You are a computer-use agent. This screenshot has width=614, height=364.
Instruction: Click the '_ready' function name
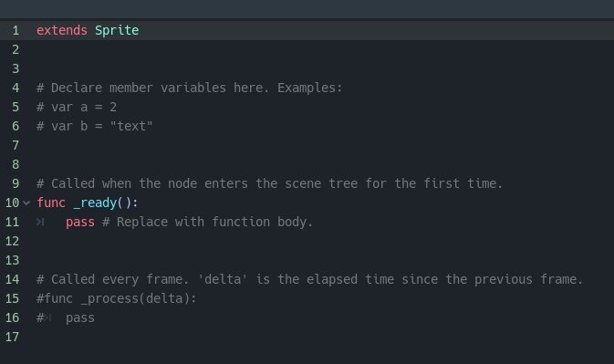coord(95,203)
